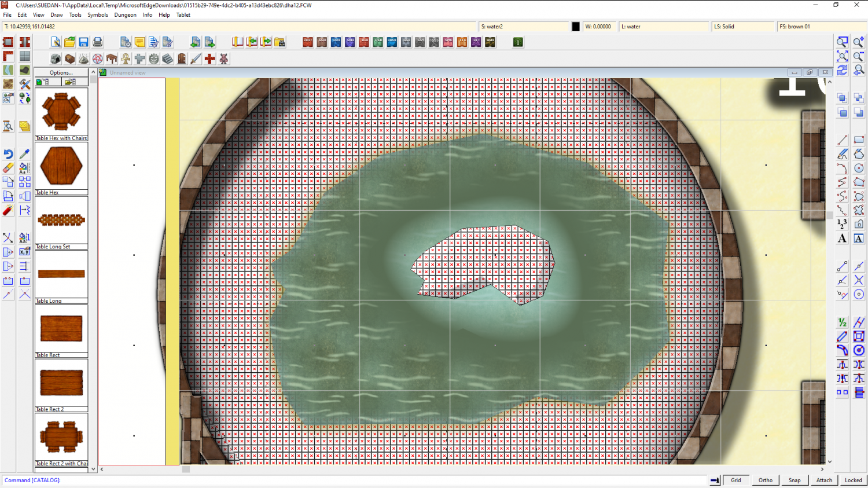The height and width of the screenshot is (488, 868).
Task: Click the gray floor tiles icon
Action: [x=24, y=56]
